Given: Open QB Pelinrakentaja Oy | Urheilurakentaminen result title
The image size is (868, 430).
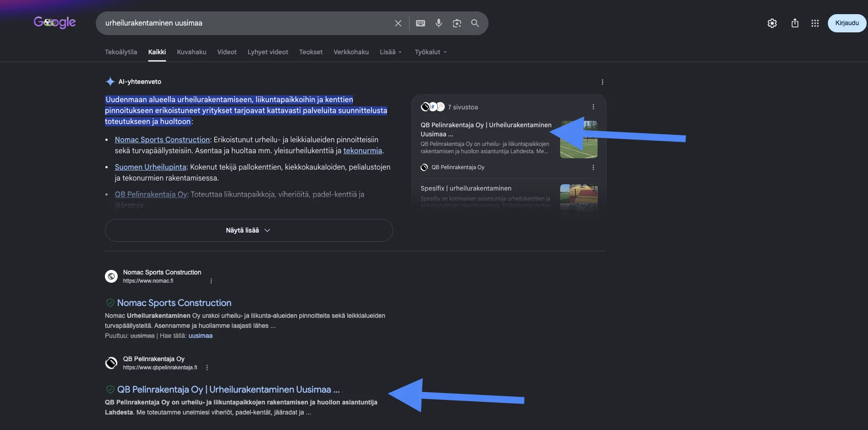Looking at the screenshot, I should (229, 389).
